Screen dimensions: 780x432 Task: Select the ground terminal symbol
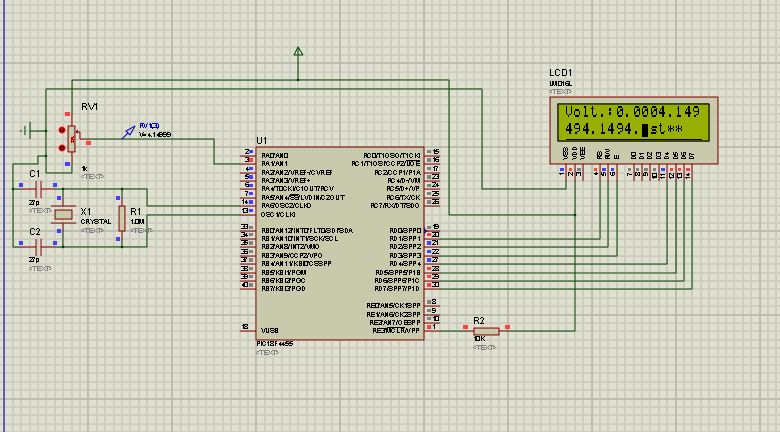point(26,131)
